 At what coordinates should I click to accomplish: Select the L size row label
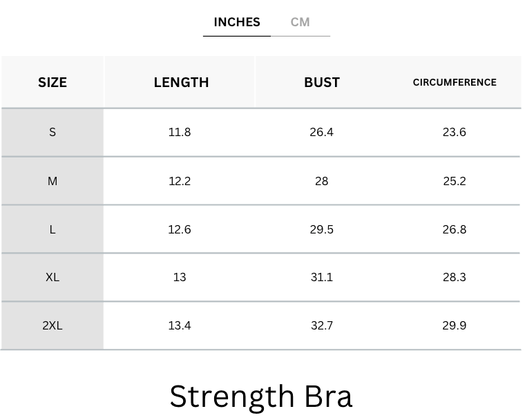point(52,229)
